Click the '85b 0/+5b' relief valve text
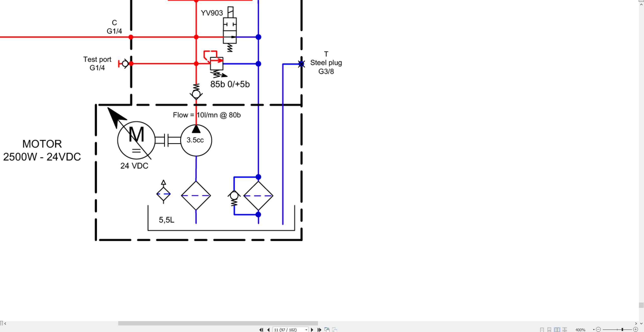Image resolution: width=644 pixels, height=332 pixels. tap(230, 84)
